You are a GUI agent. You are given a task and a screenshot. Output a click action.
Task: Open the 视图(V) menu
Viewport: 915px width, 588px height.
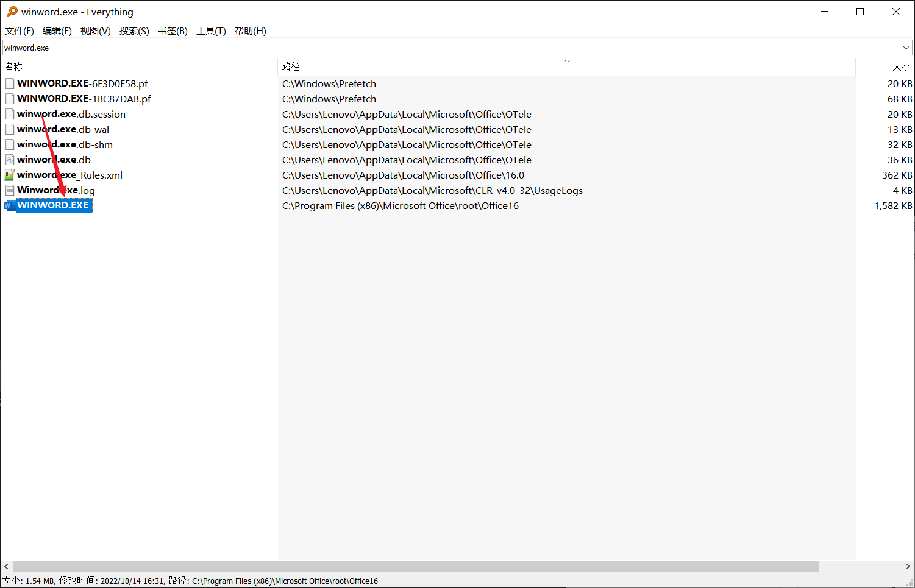pos(96,31)
